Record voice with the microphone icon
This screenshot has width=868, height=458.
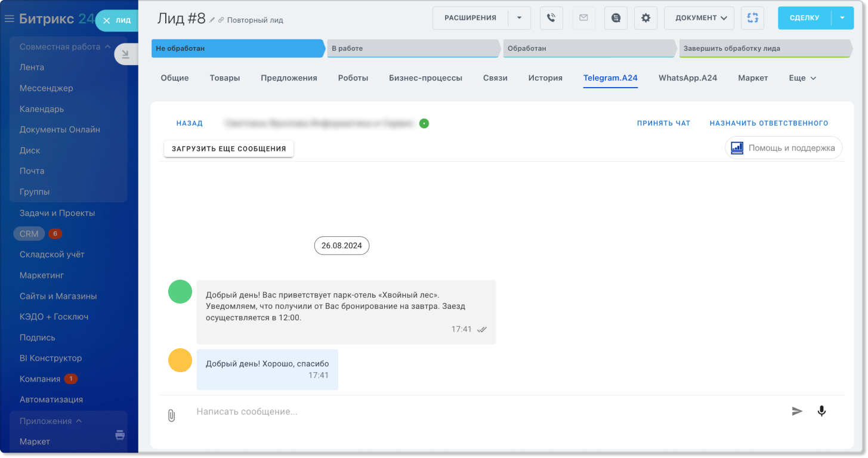(821, 411)
